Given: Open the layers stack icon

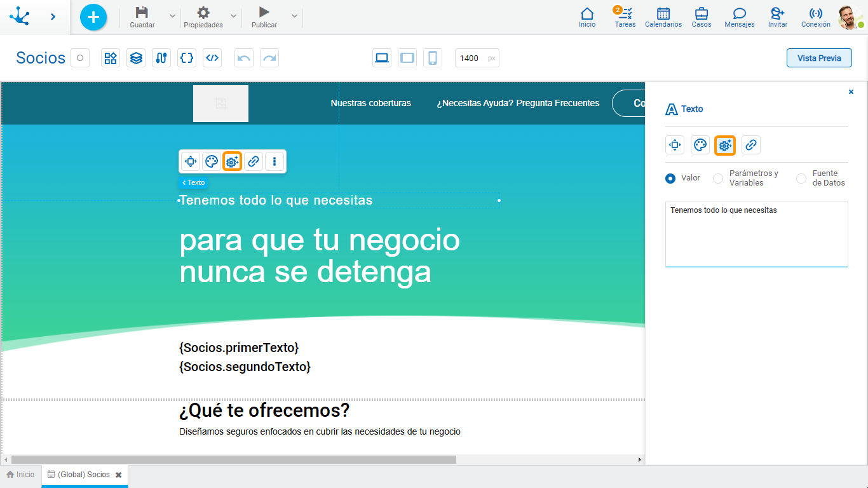Looking at the screenshot, I should [x=136, y=58].
